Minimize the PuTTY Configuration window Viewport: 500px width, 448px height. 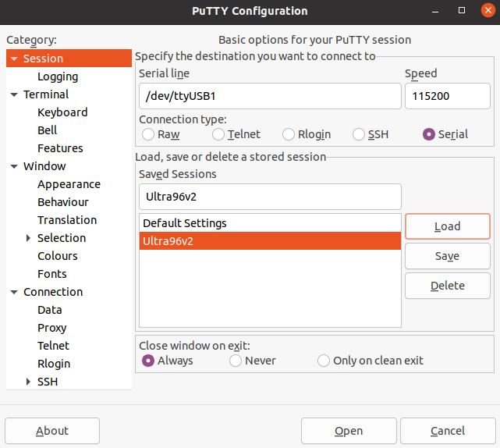[435, 11]
